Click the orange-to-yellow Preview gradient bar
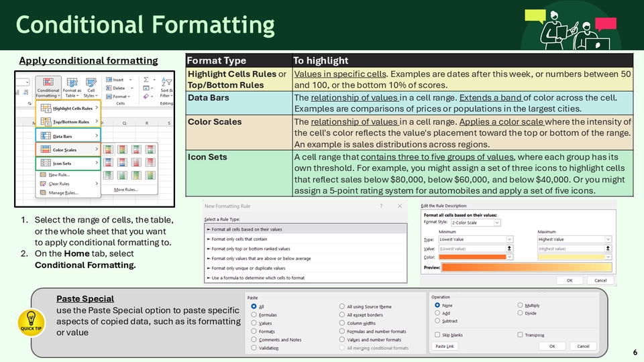 click(527, 267)
